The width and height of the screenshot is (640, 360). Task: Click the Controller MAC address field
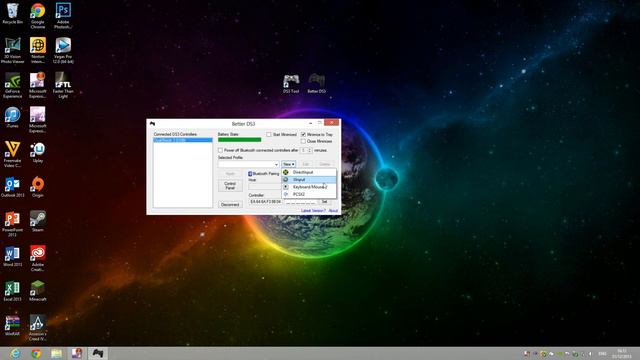265,202
